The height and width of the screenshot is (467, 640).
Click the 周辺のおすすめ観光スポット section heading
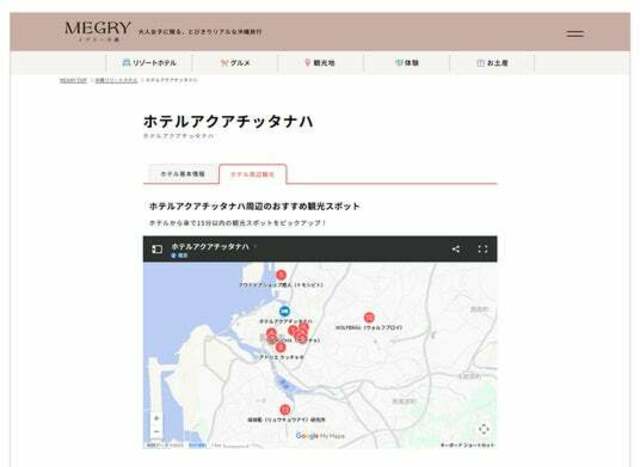coord(254,206)
